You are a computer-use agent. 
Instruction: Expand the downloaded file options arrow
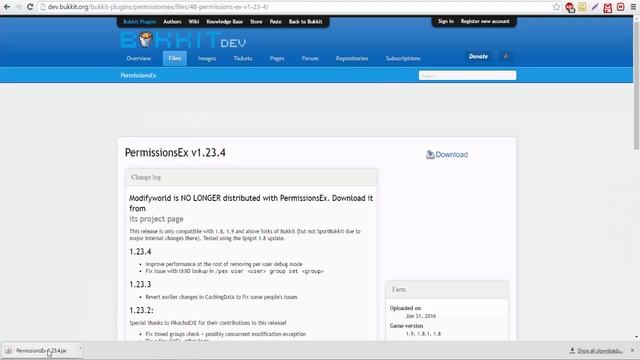pyautogui.click(x=80, y=348)
